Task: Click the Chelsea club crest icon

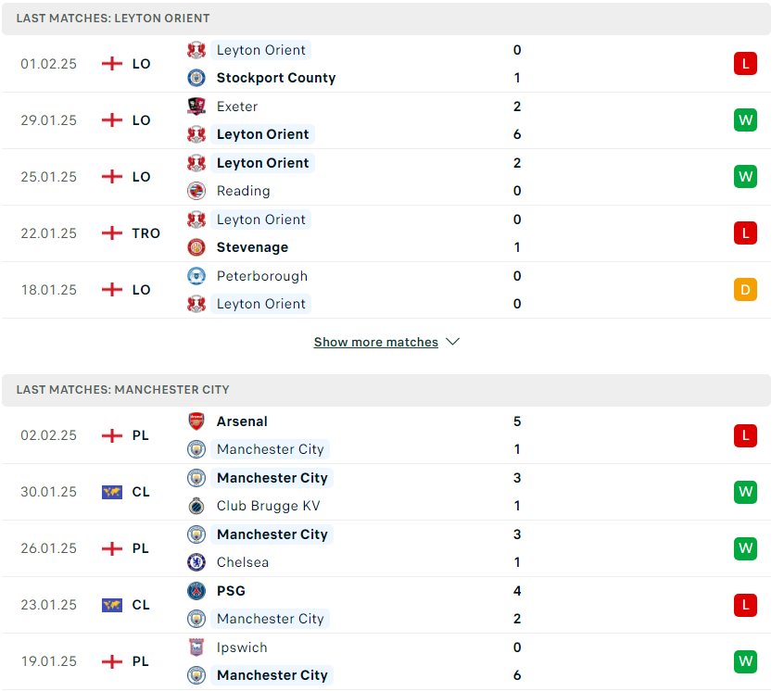Action: 196,562
